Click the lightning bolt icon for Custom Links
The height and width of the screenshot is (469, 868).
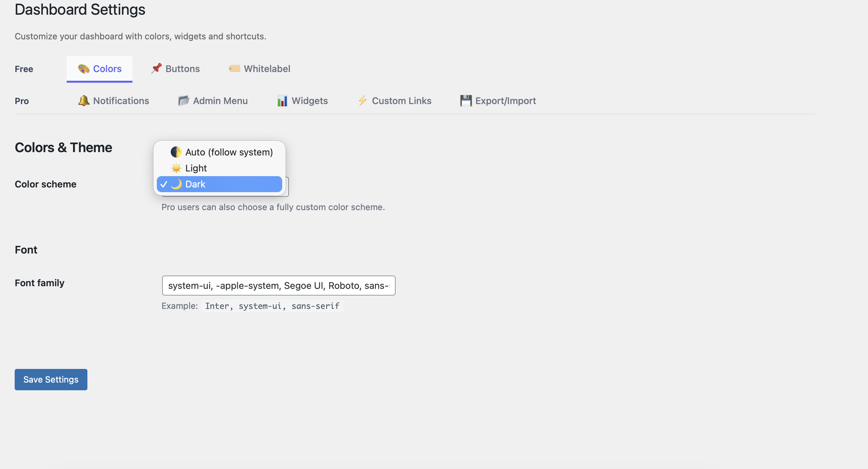(x=363, y=100)
